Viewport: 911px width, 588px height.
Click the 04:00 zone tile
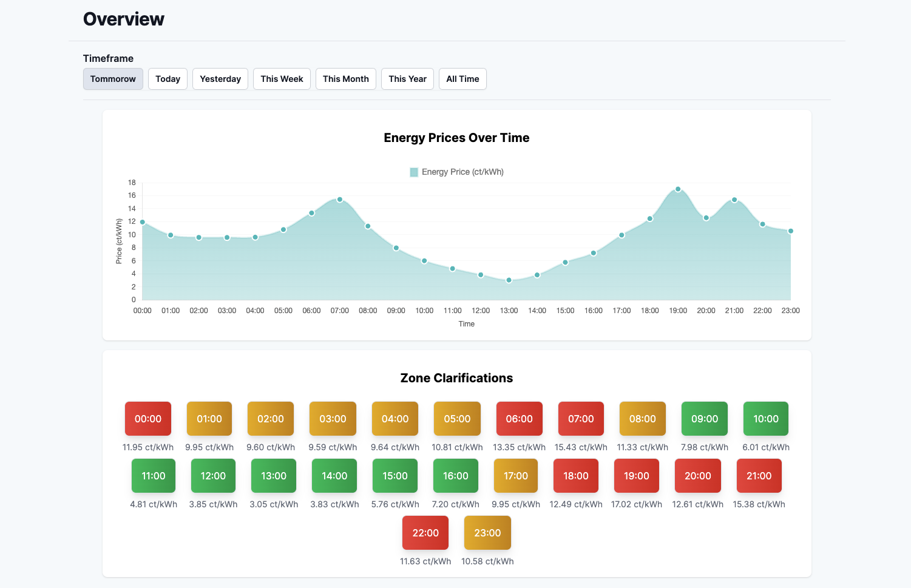coord(395,419)
